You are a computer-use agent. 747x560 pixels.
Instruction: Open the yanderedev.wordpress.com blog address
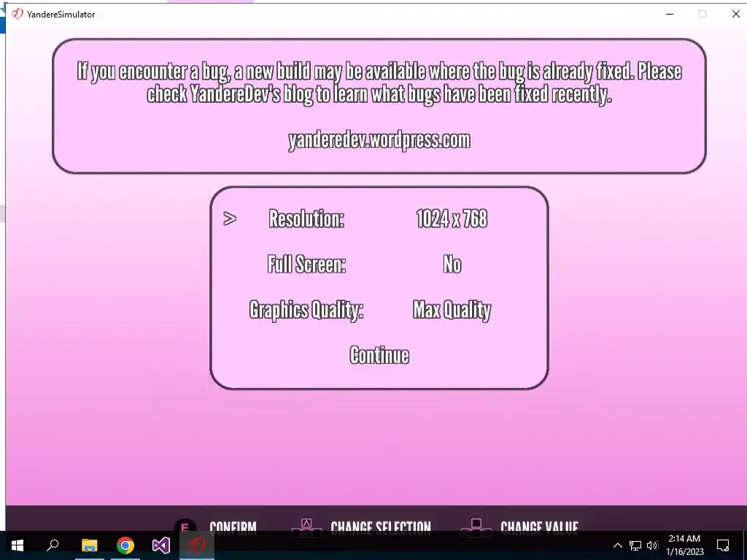coord(379,140)
